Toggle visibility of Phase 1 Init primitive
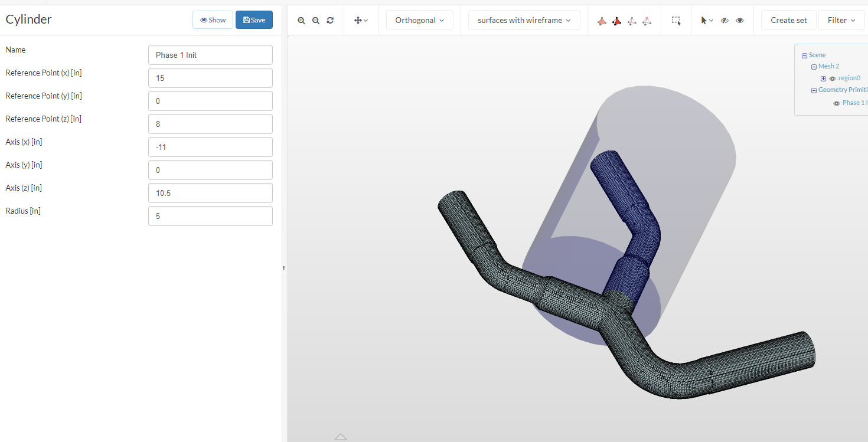The height and width of the screenshot is (442, 868). pyautogui.click(x=836, y=103)
